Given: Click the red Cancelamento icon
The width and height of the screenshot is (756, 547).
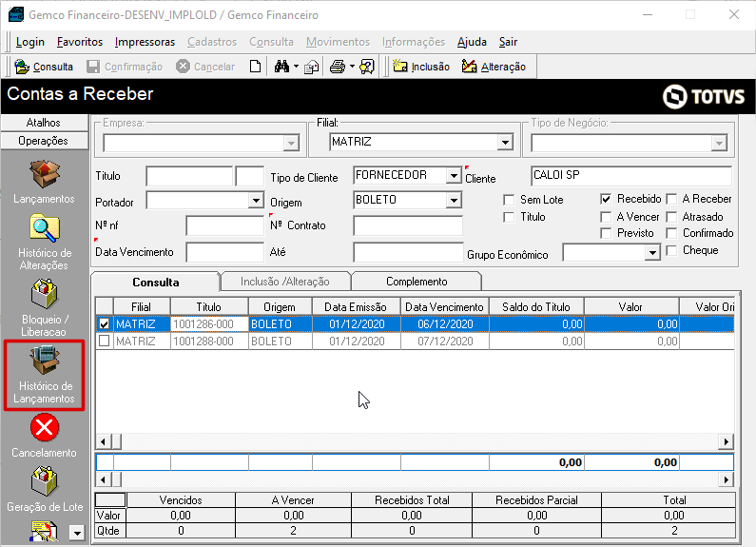Looking at the screenshot, I should click(x=44, y=427).
